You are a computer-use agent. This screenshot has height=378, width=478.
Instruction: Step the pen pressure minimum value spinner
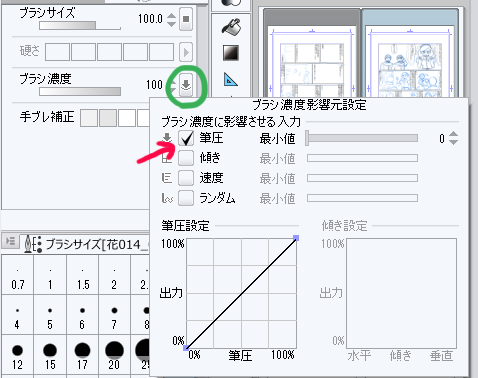point(453,138)
